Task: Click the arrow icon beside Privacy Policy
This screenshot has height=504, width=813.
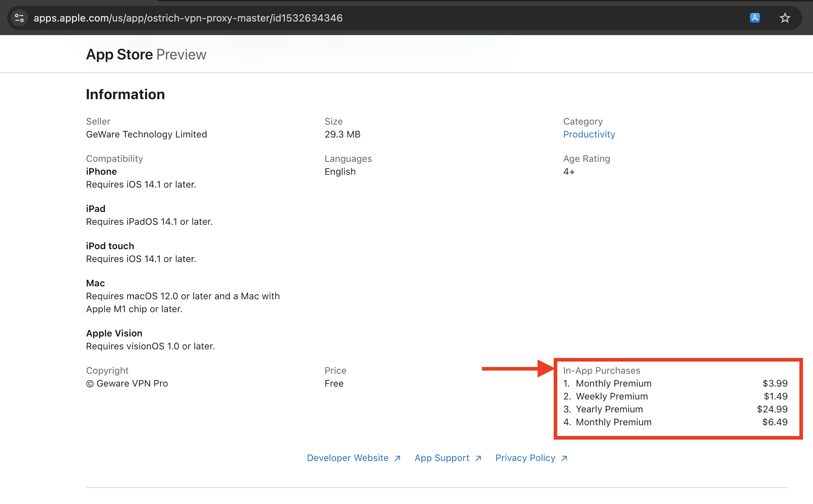Action: pos(564,458)
